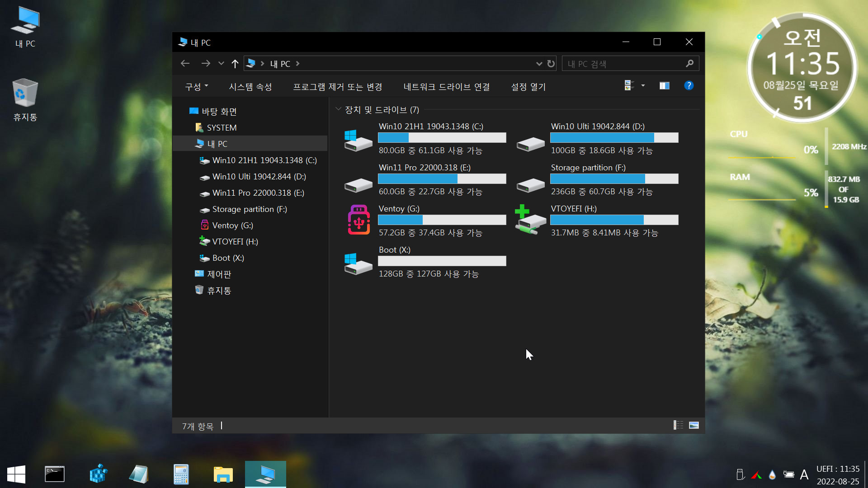
Task: Select 바탕 화면 in the navigation pane
Action: (219, 111)
